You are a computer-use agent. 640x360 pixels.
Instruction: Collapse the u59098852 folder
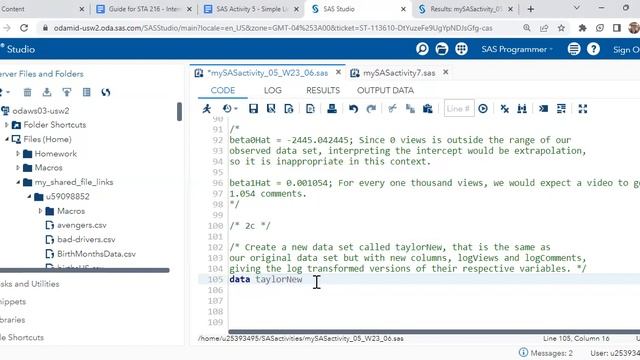pos(29,196)
